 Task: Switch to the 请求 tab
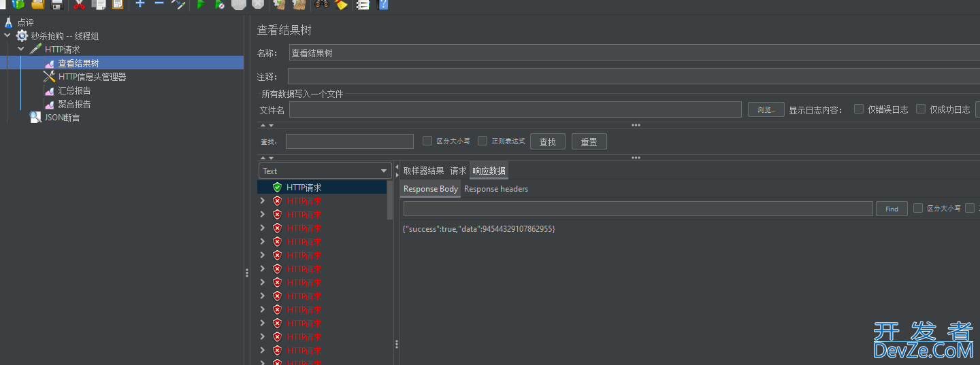click(458, 171)
